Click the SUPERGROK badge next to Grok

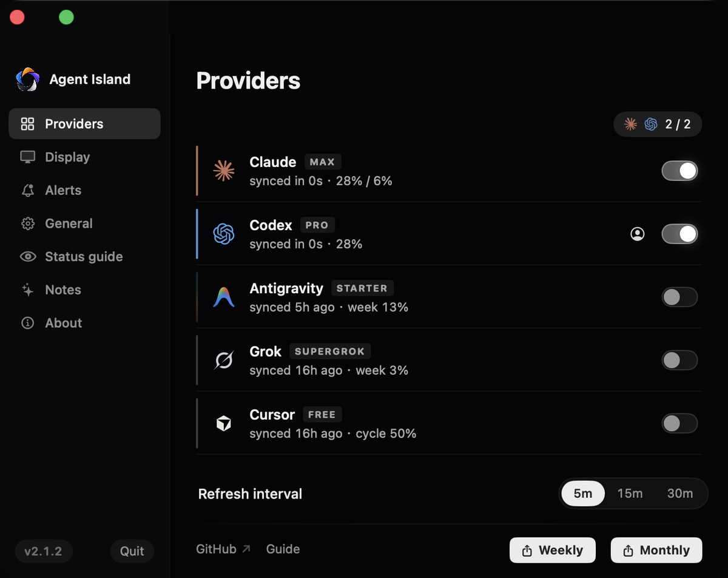[x=330, y=352]
